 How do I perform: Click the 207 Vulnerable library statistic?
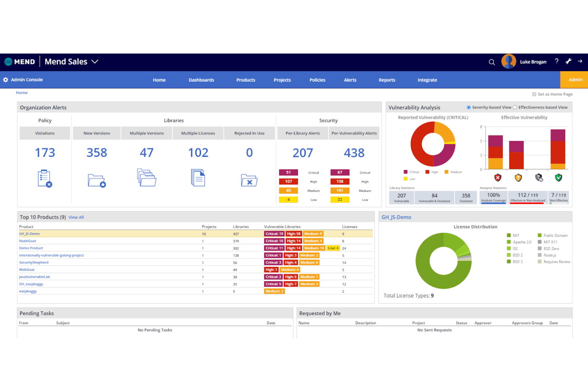(x=402, y=197)
